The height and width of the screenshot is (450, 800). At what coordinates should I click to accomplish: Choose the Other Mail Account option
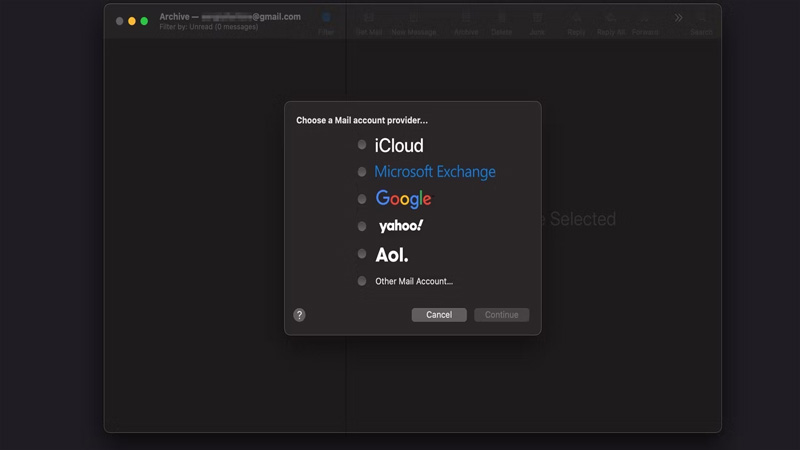pyautogui.click(x=362, y=281)
